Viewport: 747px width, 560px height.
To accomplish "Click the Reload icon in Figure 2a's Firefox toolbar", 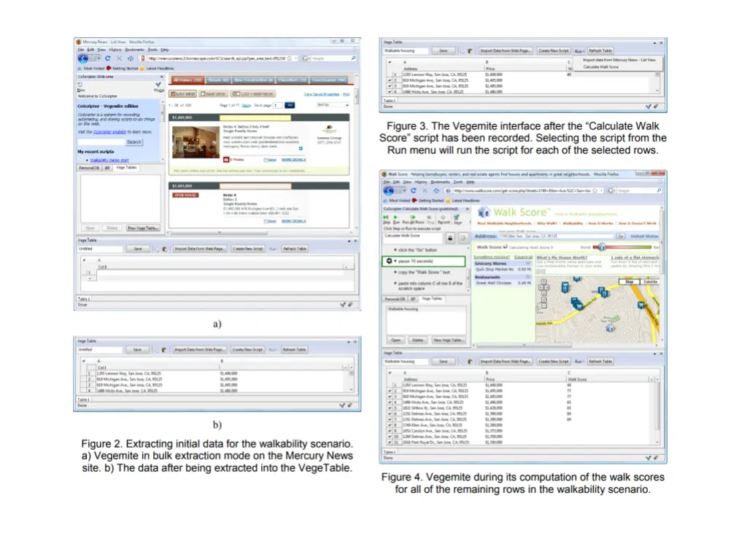I will (x=108, y=58).
